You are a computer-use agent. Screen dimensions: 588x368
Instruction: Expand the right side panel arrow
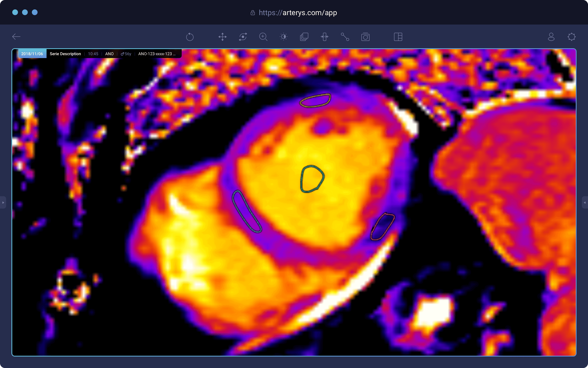585,202
